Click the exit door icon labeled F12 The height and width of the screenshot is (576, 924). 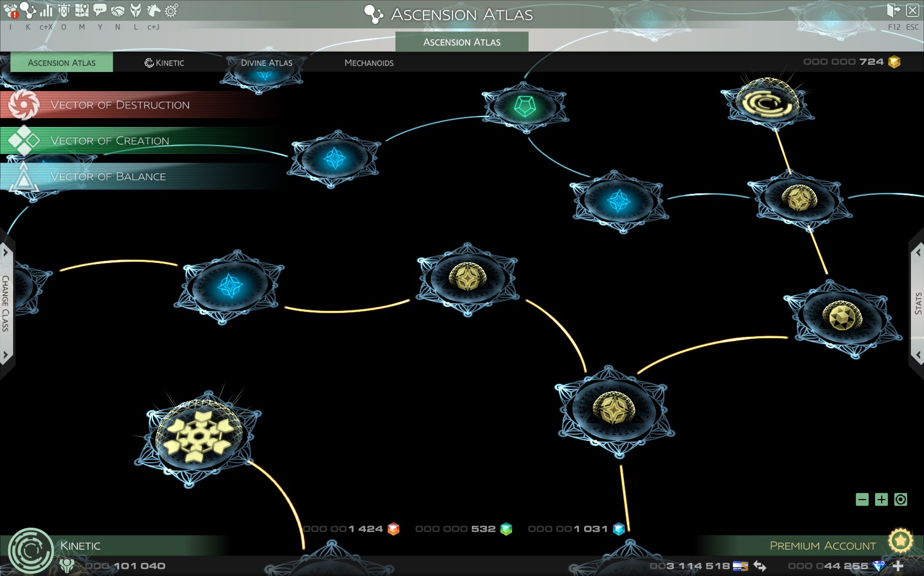[893, 10]
